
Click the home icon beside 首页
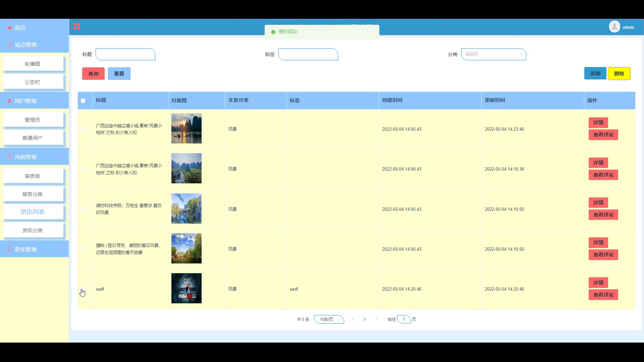9,28
